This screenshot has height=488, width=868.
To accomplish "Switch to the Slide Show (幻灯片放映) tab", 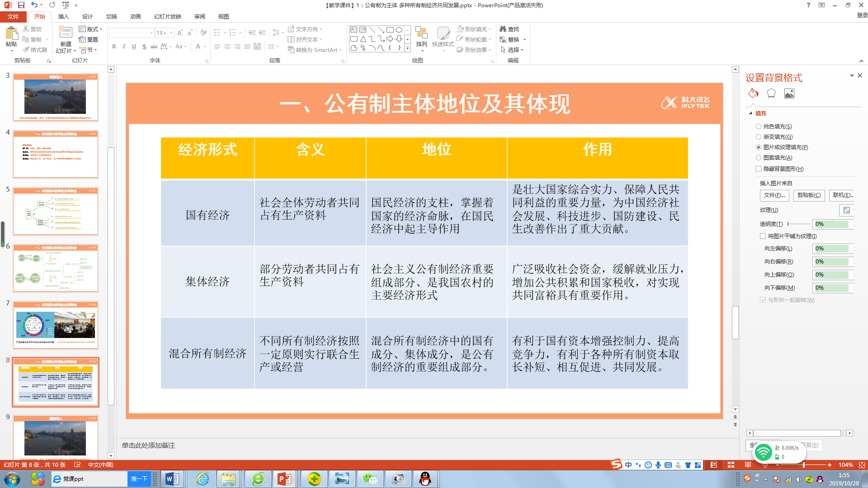I will [x=167, y=17].
